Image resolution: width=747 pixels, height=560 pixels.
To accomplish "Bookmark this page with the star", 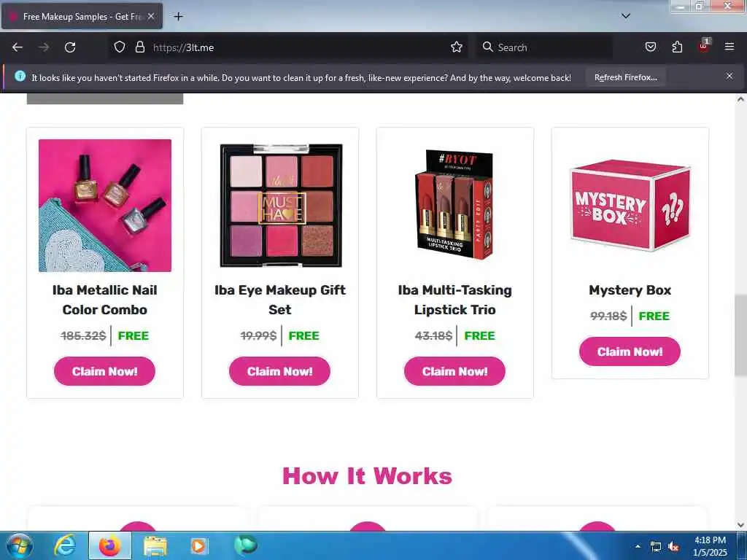I will (x=457, y=47).
